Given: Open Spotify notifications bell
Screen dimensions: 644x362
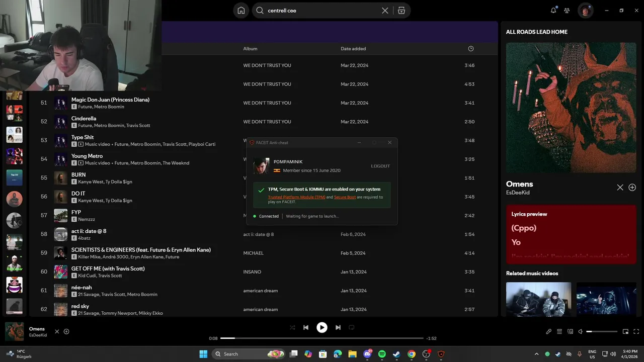Looking at the screenshot, I should 553,10.
